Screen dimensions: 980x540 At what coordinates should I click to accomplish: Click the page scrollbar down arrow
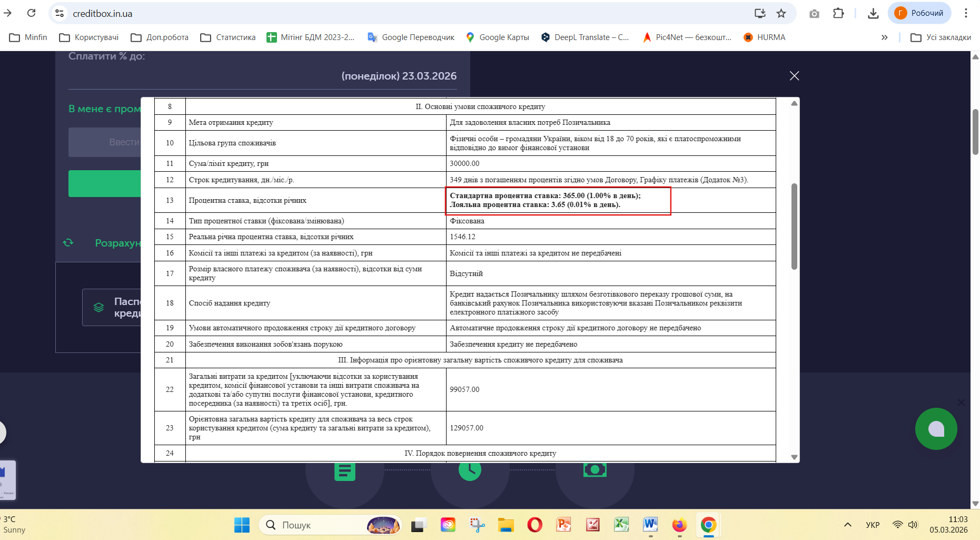point(975,503)
